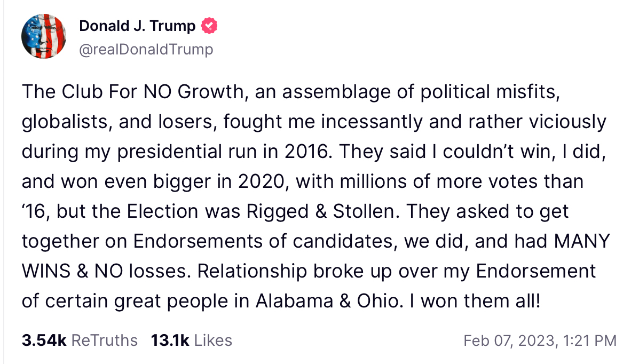
Task: Click the phrase 'Club For NO Growth'
Action: (153, 92)
